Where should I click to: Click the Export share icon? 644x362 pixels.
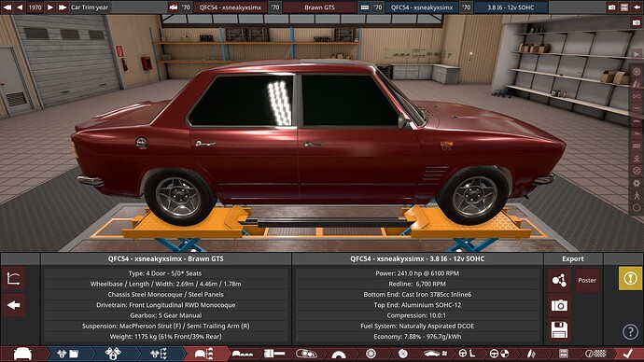(x=559, y=280)
